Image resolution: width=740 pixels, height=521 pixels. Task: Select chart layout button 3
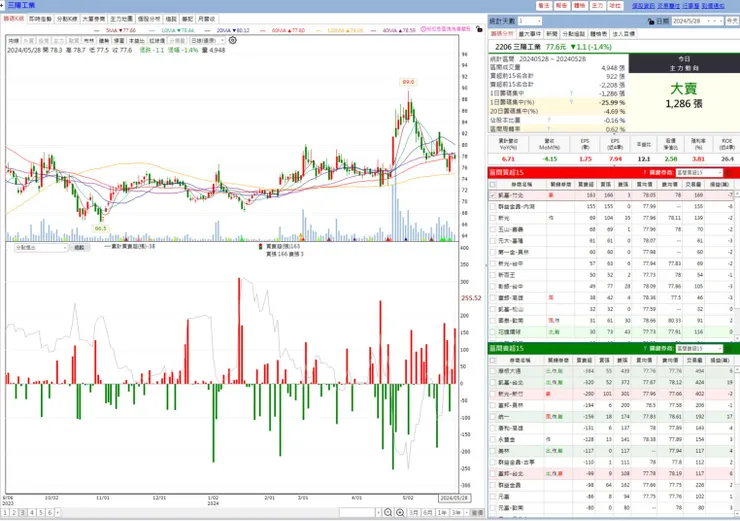click(23, 513)
